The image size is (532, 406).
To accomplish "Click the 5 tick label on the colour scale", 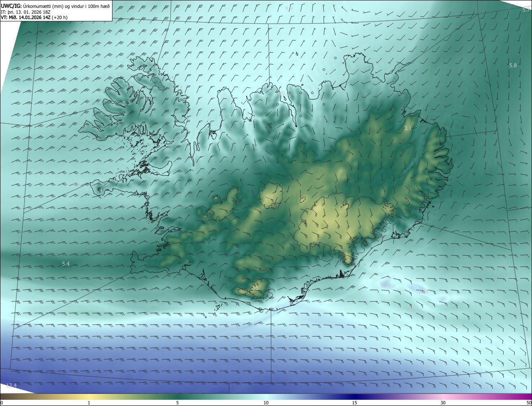I will click(177, 403).
